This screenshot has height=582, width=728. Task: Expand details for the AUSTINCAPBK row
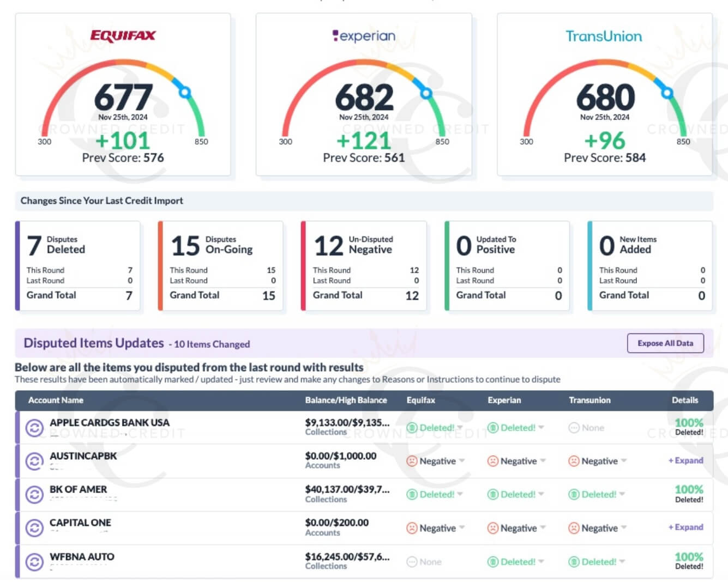(686, 460)
